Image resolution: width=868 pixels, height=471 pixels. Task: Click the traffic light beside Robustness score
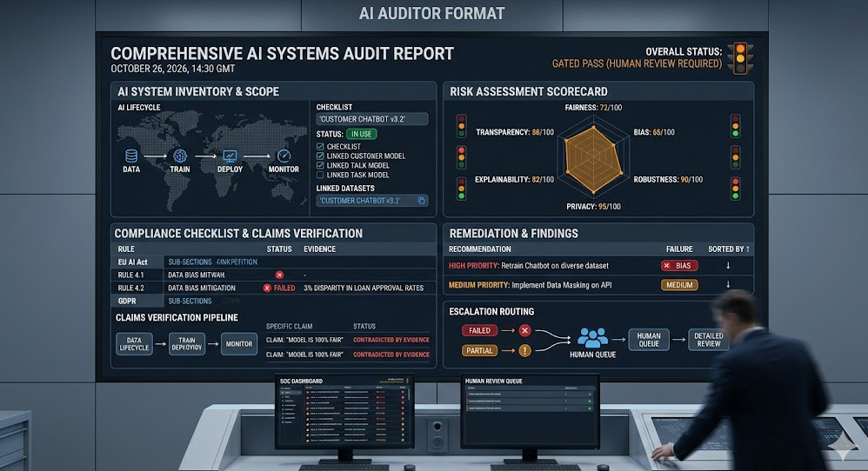coord(735,189)
